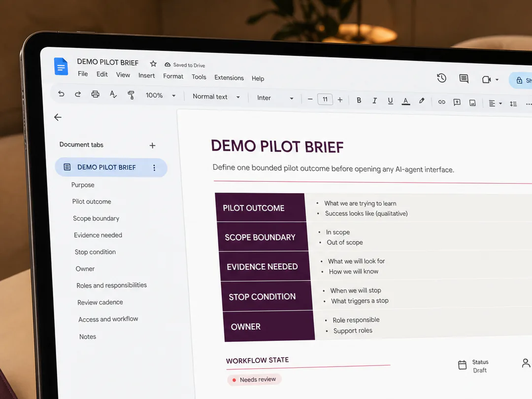Image resolution: width=532 pixels, height=399 pixels.
Task: Go to Notes outline entry
Action: tap(88, 336)
